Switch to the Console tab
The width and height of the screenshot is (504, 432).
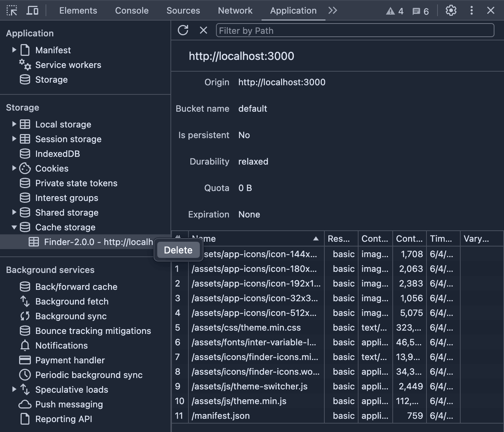[x=132, y=11]
